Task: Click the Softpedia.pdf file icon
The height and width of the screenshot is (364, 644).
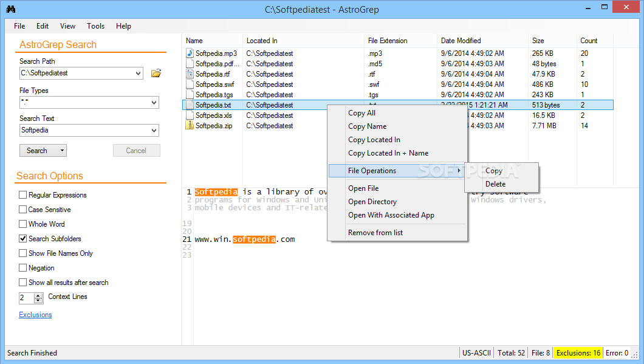Action: click(190, 63)
